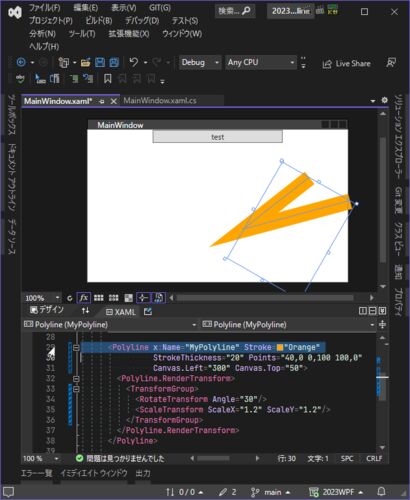This screenshot has height=500, width=410.
Task: Toggle the snap grid display button
Action: 98,298
